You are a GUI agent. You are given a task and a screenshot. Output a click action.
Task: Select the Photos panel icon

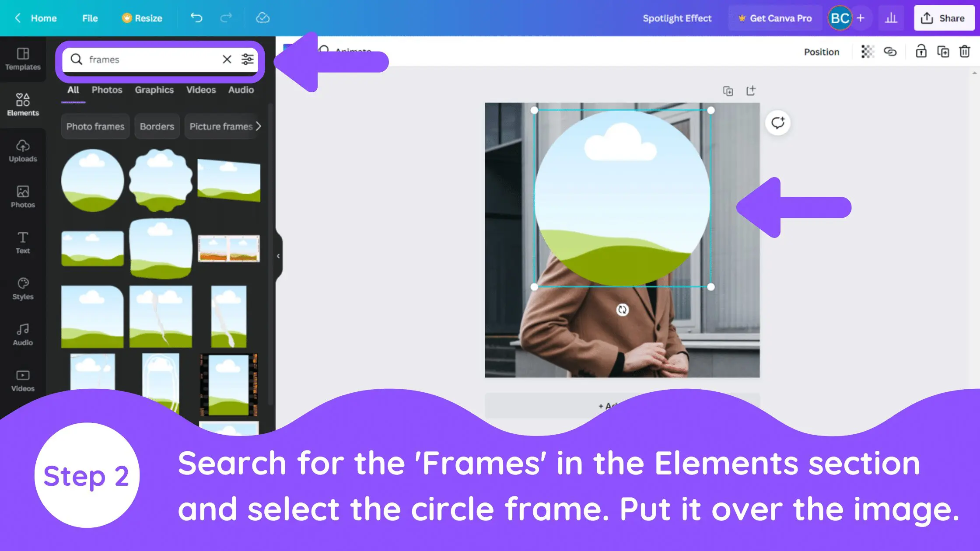click(22, 196)
